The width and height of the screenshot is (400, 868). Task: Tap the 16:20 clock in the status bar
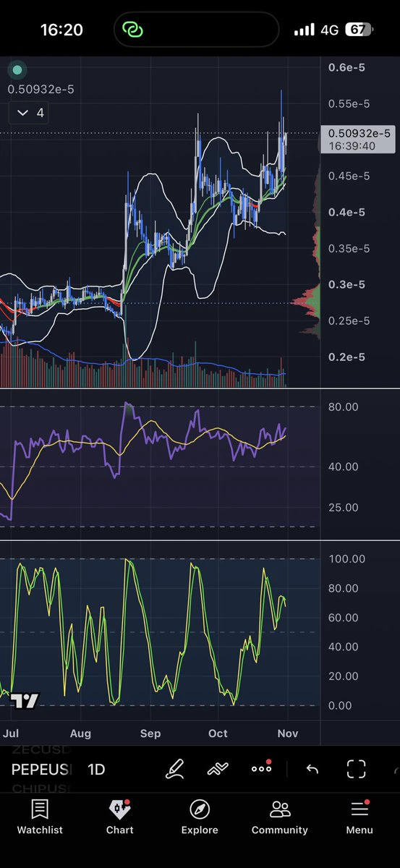[x=61, y=30]
